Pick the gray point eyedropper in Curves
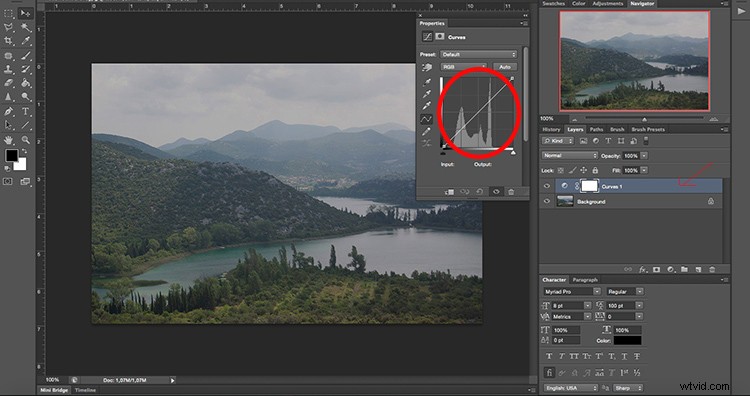This screenshot has width=750, height=396. (427, 94)
